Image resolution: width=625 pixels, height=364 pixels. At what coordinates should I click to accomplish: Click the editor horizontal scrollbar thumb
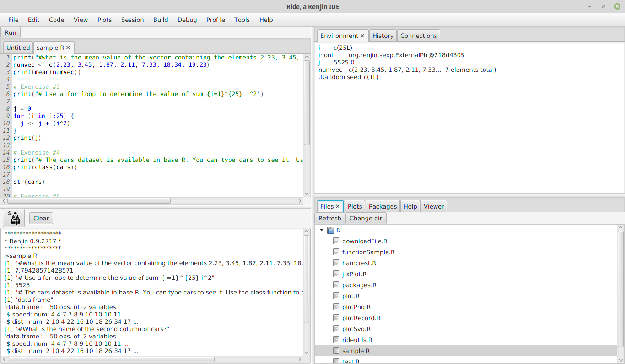pyautogui.click(x=89, y=201)
